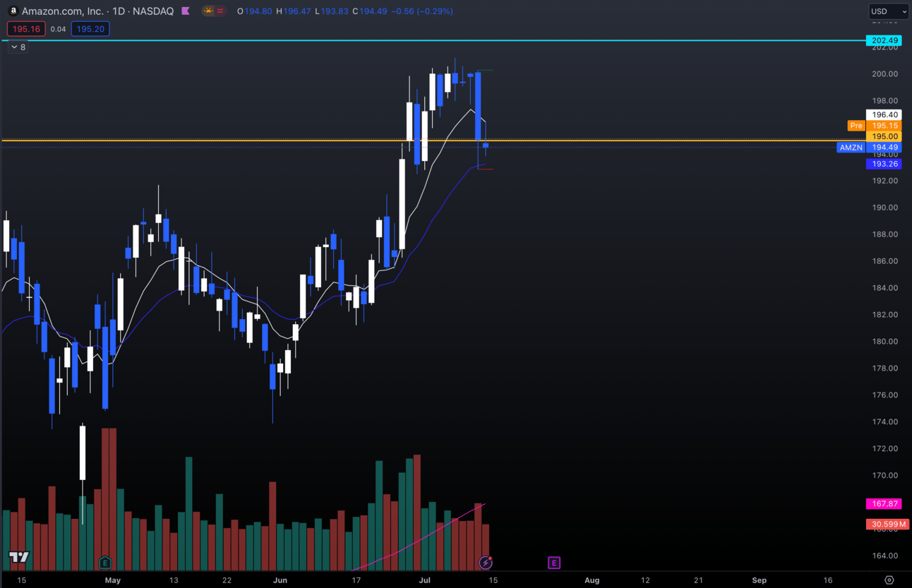Click the 180.00 price axis label

884,342
